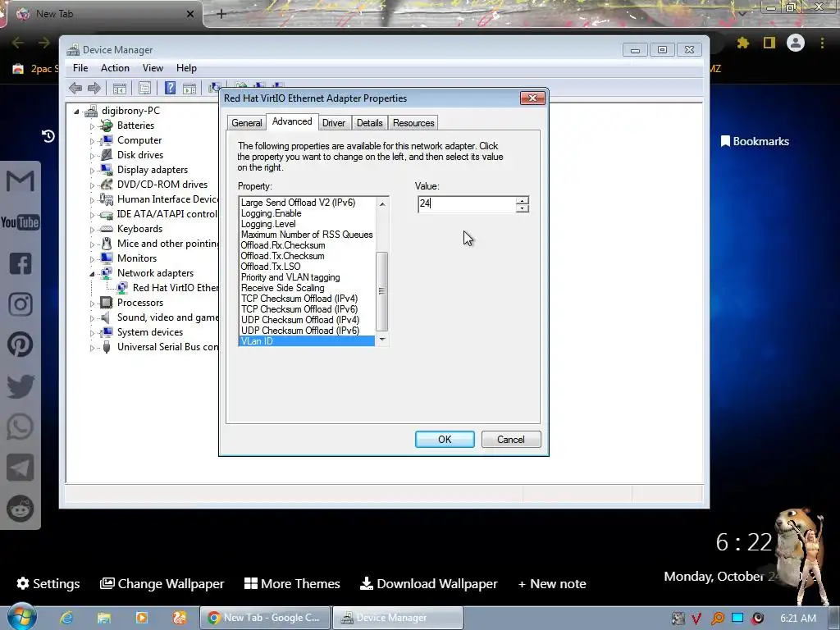Viewport: 840px width, 630px height.
Task: Expand the Monitors node
Action: 92,259
